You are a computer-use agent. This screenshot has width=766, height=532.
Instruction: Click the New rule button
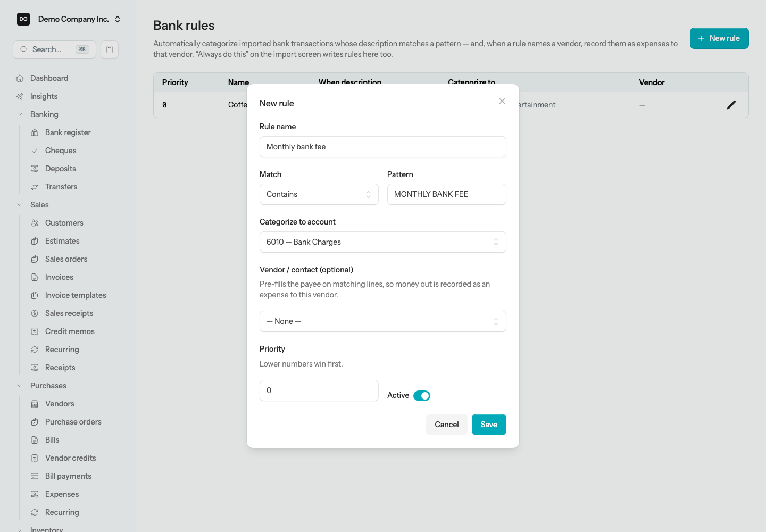coord(719,38)
